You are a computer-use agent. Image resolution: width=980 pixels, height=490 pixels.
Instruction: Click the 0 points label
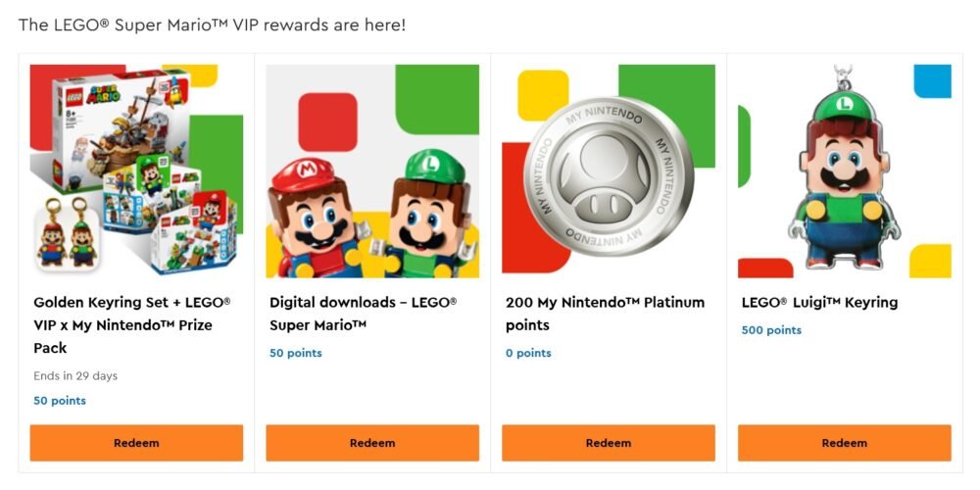tap(528, 353)
